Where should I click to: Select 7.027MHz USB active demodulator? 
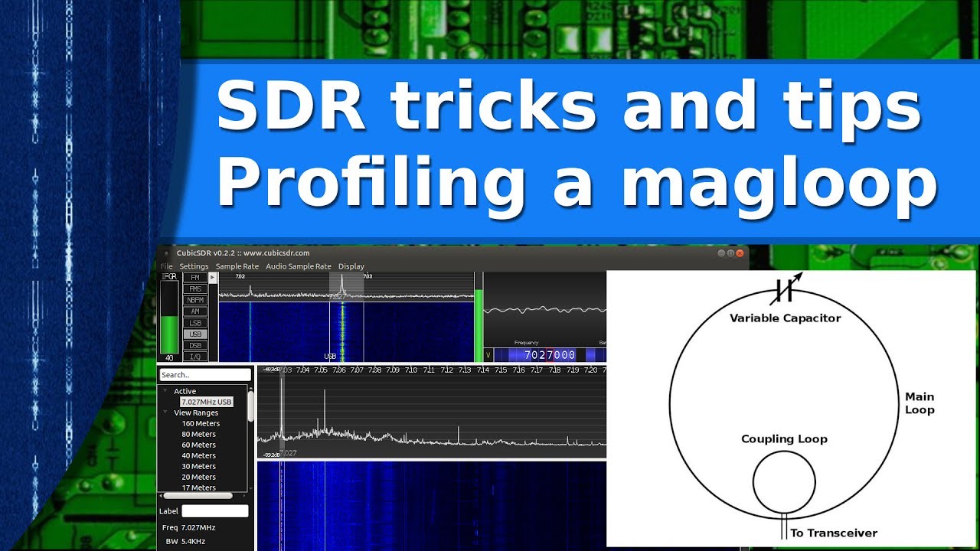207,402
